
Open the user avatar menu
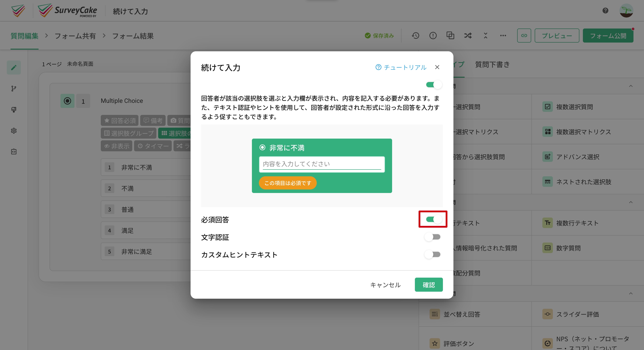click(x=626, y=11)
